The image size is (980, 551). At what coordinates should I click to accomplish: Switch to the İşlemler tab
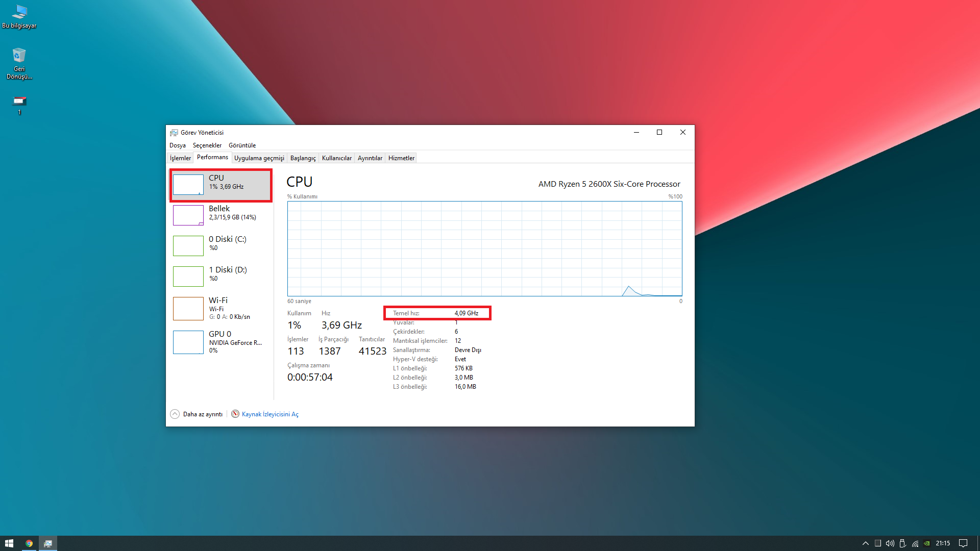tap(180, 158)
